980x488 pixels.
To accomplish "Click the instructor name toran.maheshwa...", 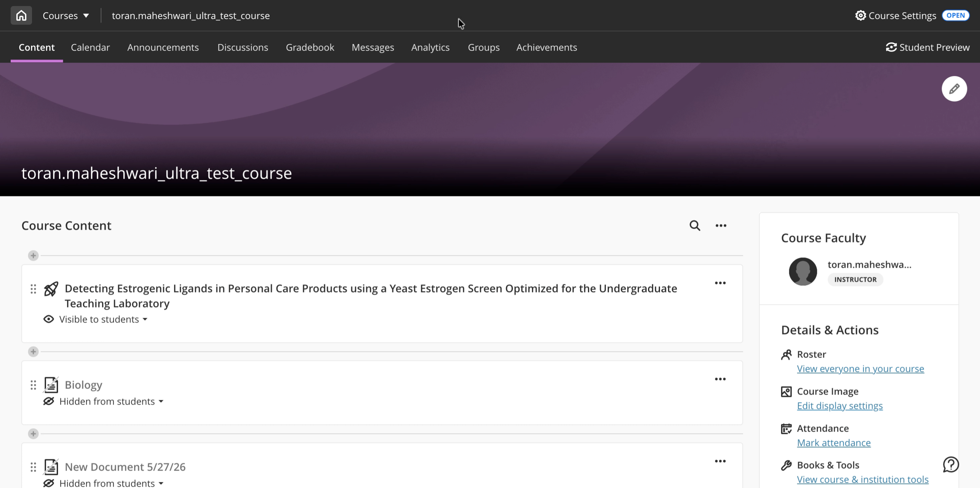I will 869,264.
